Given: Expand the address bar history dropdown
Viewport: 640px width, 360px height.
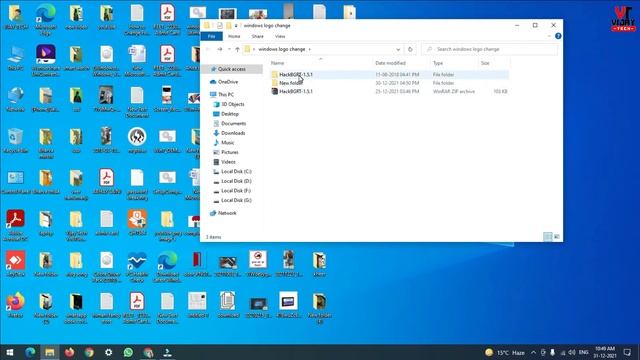Looking at the screenshot, I should [x=398, y=49].
